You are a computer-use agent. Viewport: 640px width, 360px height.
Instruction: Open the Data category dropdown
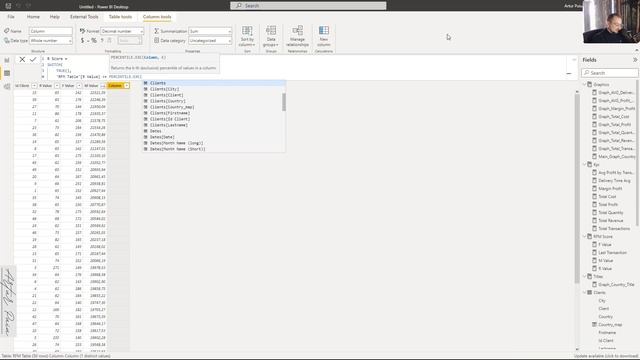click(210, 41)
